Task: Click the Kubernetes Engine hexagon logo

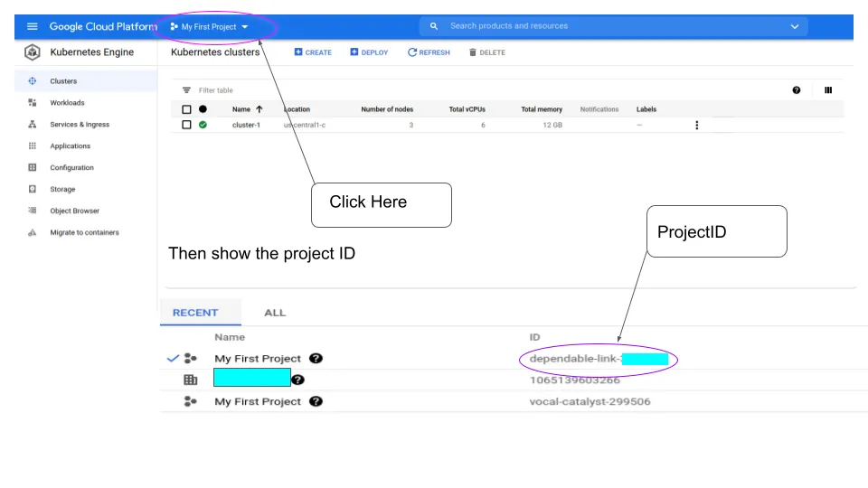Action: (x=33, y=52)
